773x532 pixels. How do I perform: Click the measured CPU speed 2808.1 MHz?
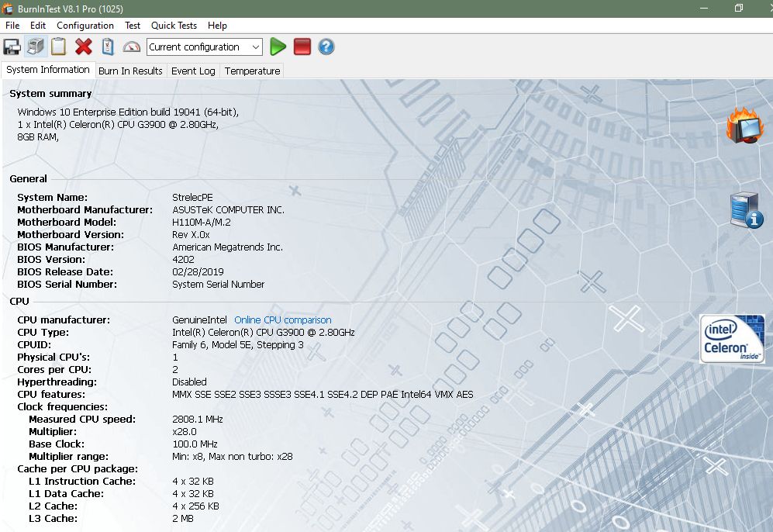pos(197,419)
